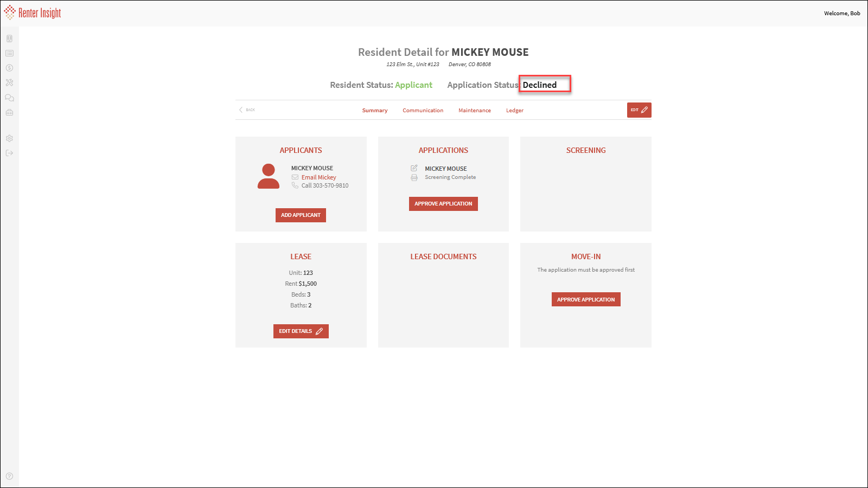Click MICKEY MOUSE name in Applicants card
868x488 pixels.
[x=312, y=168]
